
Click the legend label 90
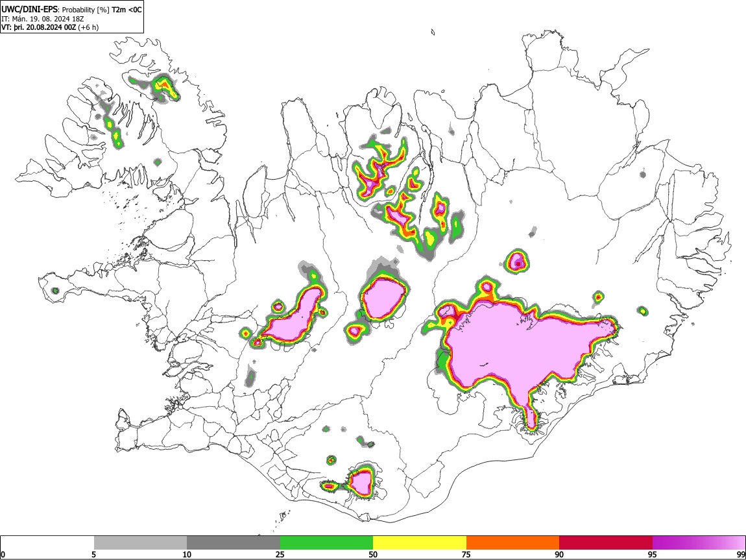point(559,554)
